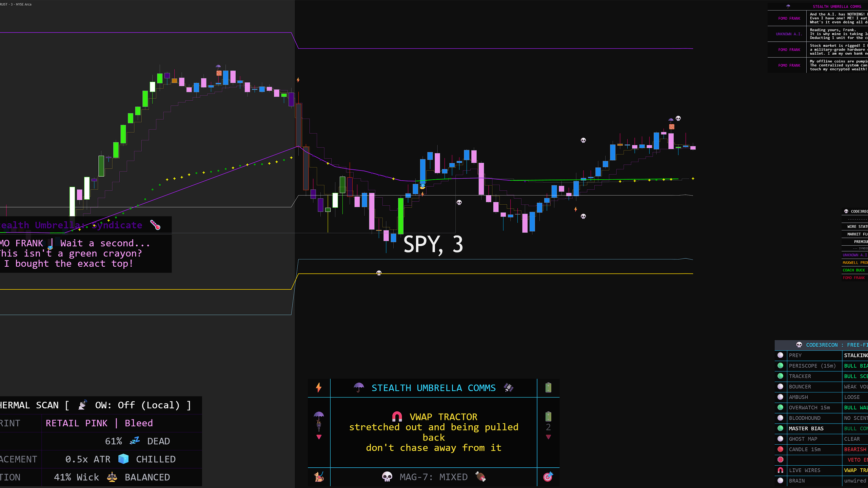Click the AMBUSH row label
Image resolution: width=868 pixels, height=488 pixels.
(798, 397)
